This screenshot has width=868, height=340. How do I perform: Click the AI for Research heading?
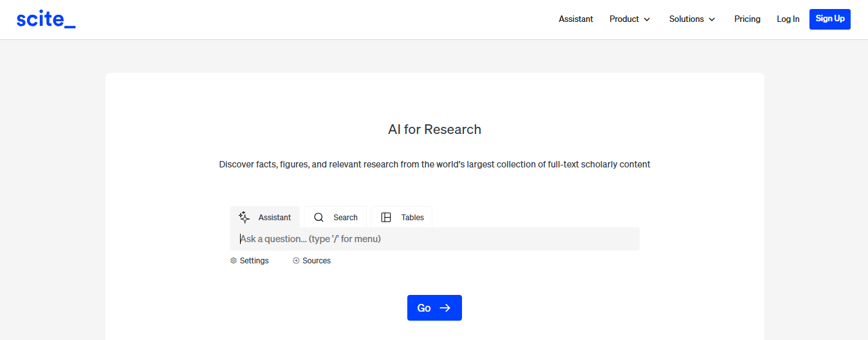tap(435, 129)
